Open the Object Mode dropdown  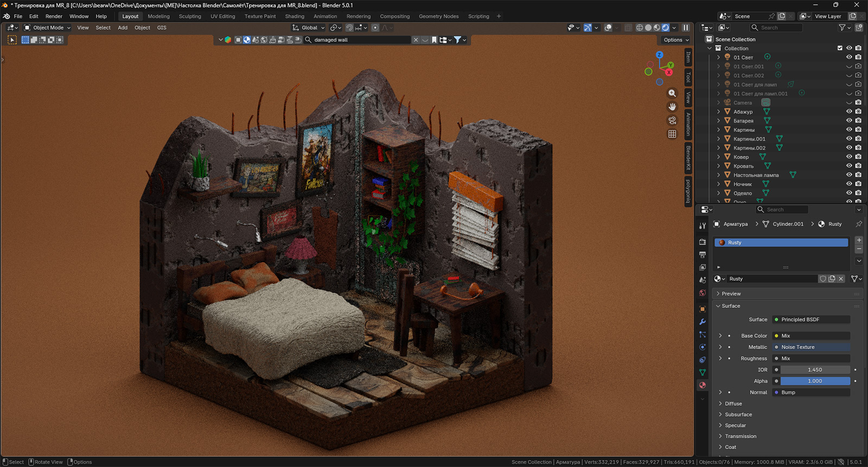[48, 28]
